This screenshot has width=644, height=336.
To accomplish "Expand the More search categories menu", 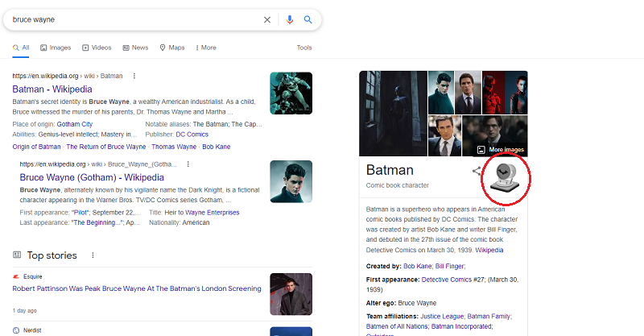I will pos(206,48).
